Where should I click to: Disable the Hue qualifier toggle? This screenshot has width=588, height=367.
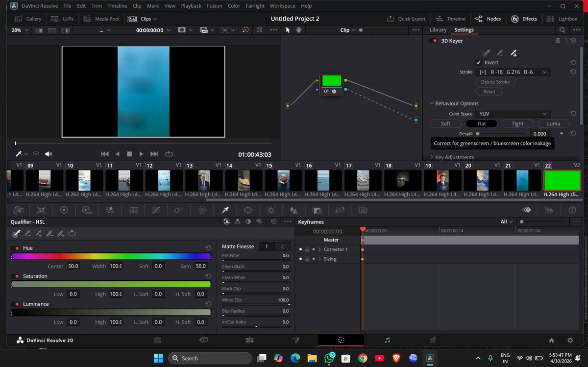tap(15, 248)
